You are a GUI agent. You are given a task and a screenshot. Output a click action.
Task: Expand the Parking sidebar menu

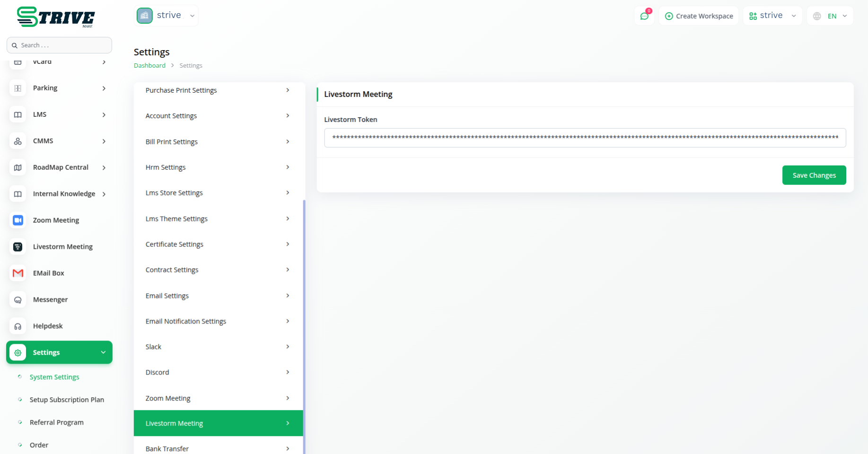[x=104, y=88]
